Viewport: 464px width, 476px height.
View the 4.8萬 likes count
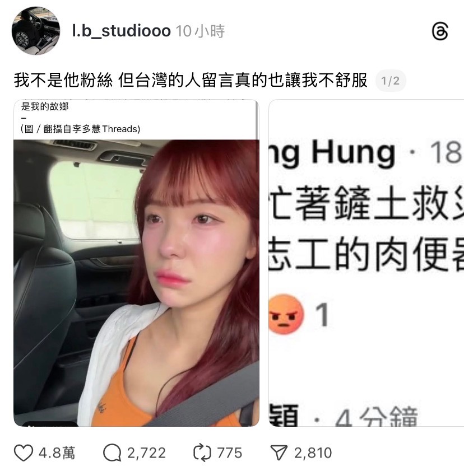[x=57, y=453]
